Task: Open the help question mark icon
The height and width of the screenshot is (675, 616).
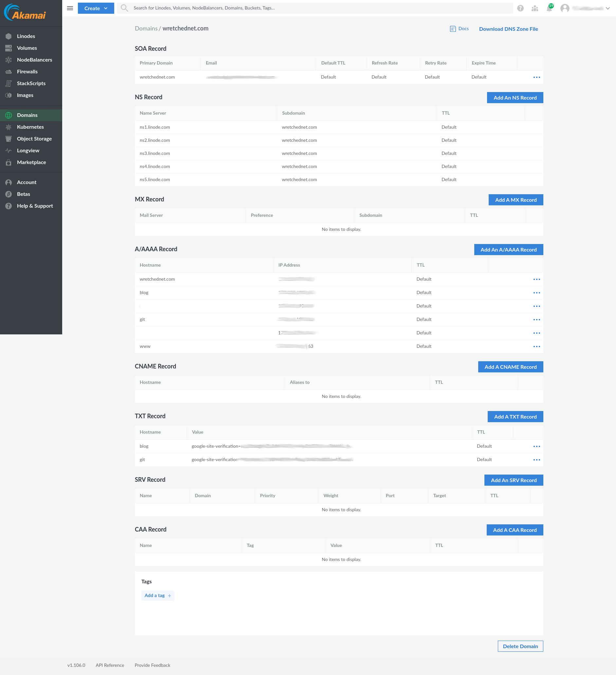Action: pos(520,8)
